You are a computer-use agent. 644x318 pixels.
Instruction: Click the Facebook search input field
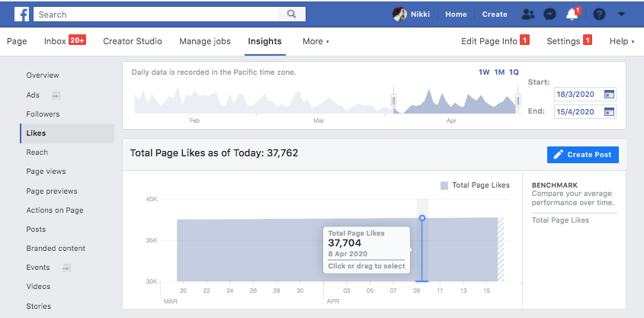[x=160, y=14]
